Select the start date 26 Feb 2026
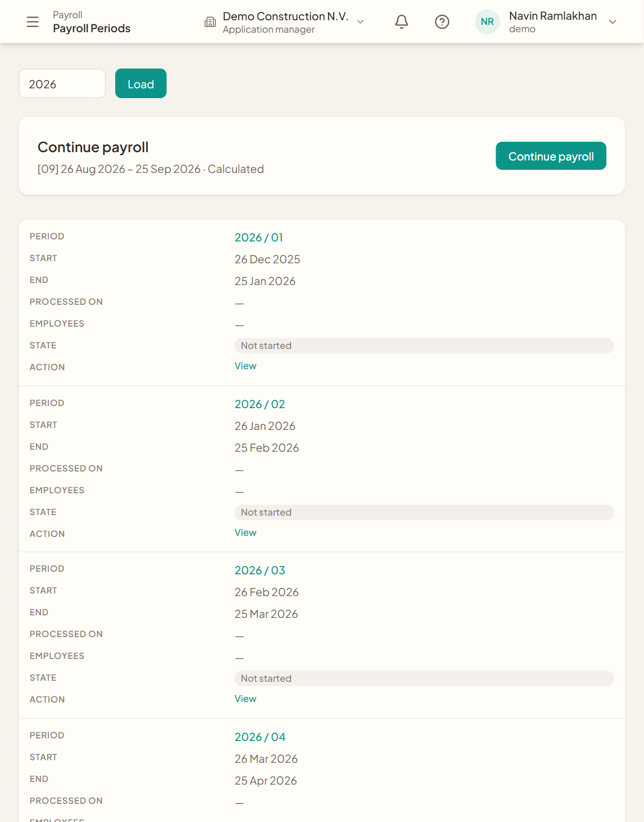Screen dimensions: 644x822 tap(267, 592)
